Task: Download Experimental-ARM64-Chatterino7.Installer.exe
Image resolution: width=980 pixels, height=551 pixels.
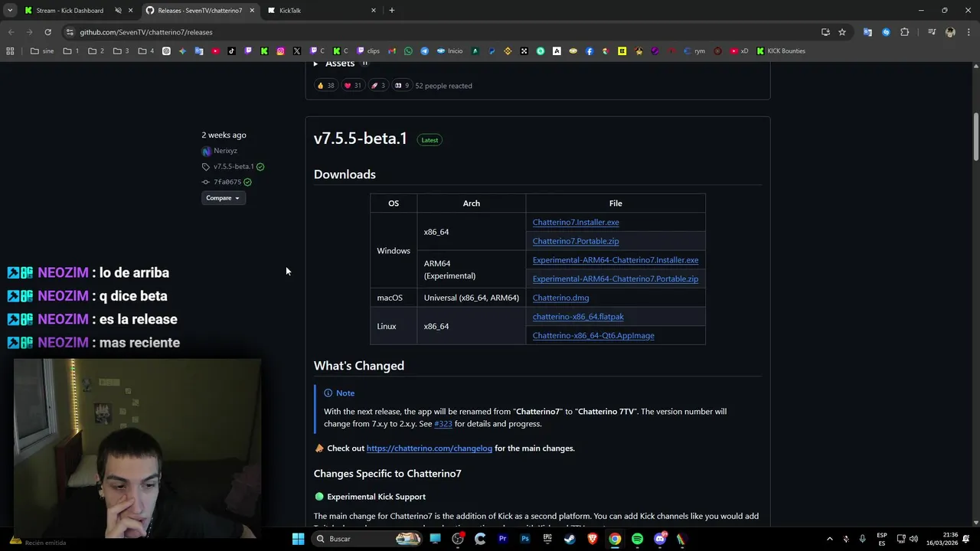Action: 616,260
